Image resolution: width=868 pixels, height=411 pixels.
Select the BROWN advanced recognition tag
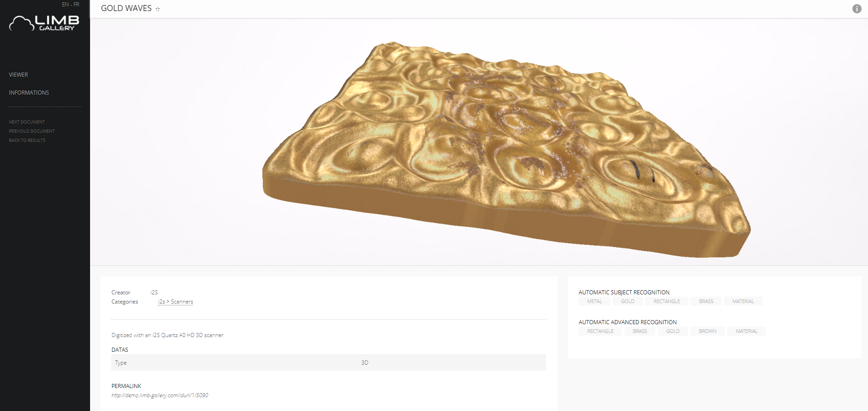[708, 331]
